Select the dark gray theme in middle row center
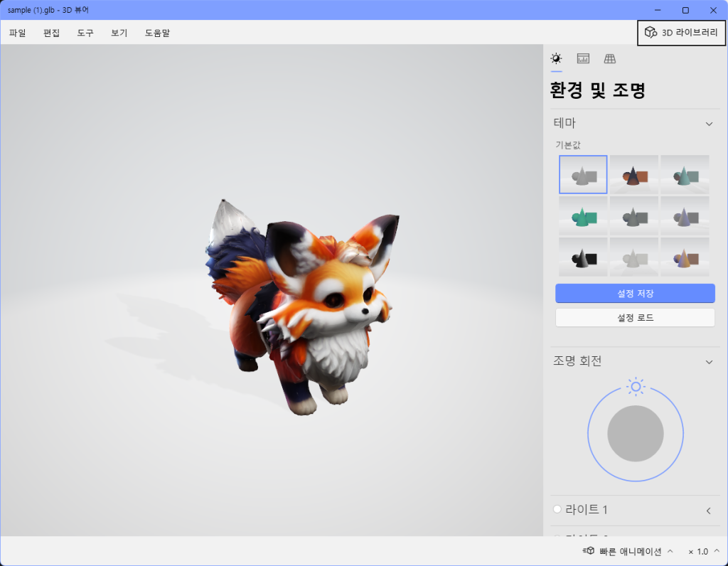 [x=633, y=216]
